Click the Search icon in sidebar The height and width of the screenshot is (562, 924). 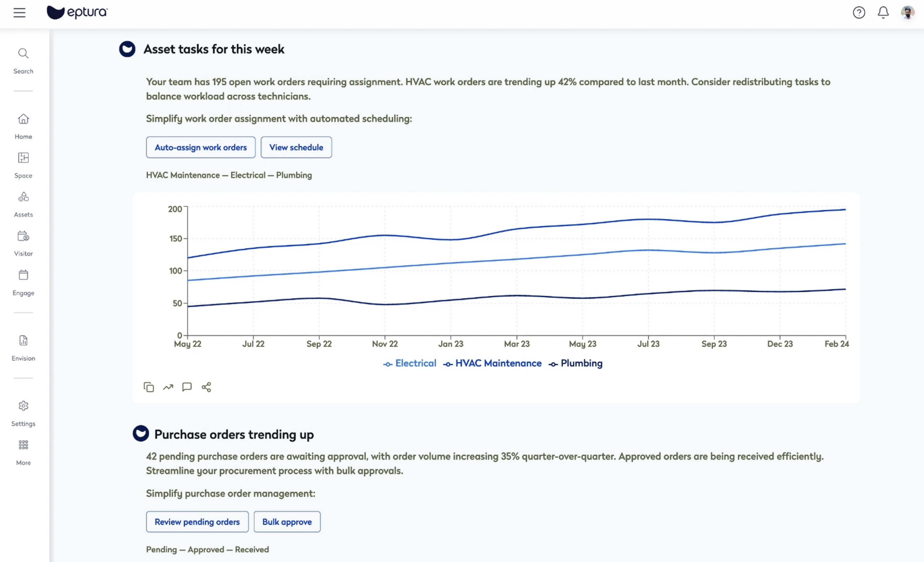tap(23, 60)
